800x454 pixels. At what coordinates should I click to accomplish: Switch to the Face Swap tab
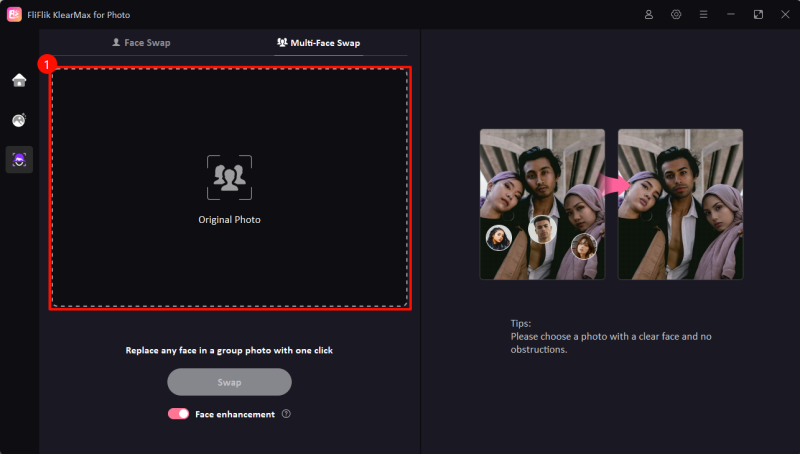(141, 43)
